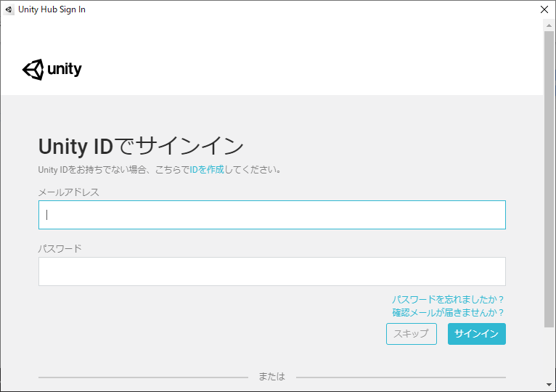Screen dimensions: 556x392
Task: Click the vertical scrollbar thumb
Action: coord(549,179)
